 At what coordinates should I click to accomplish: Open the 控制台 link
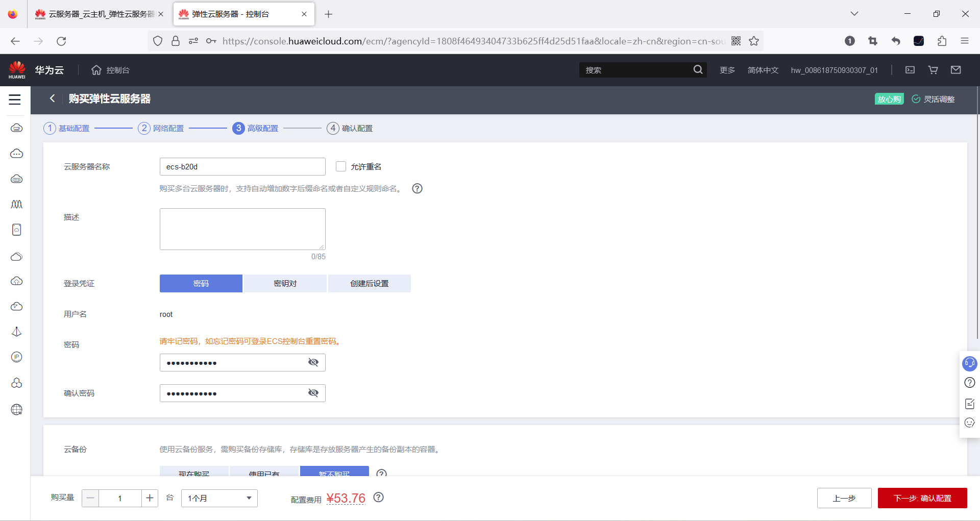pyautogui.click(x=118, y=70)
